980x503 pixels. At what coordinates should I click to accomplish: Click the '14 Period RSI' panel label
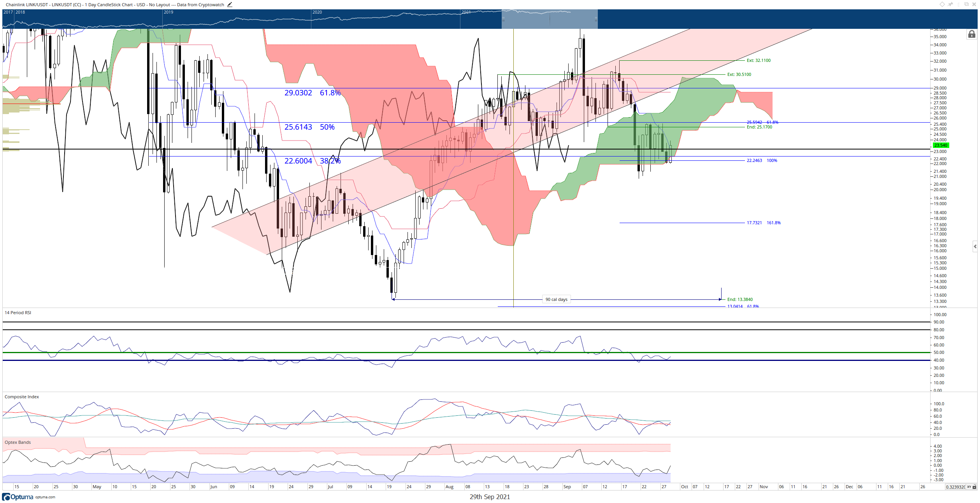pos(18,313)
